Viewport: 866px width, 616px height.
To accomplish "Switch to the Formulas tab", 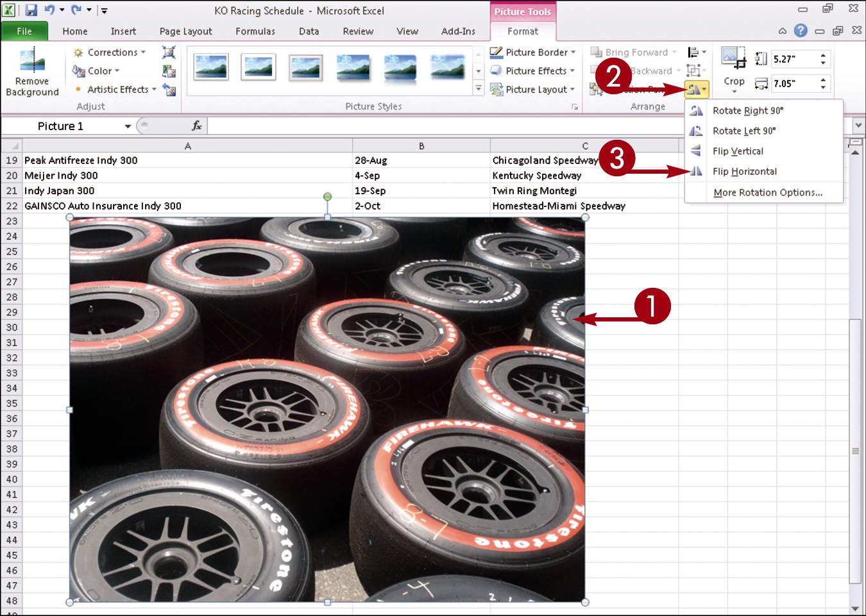I will [x=255, y=31].
